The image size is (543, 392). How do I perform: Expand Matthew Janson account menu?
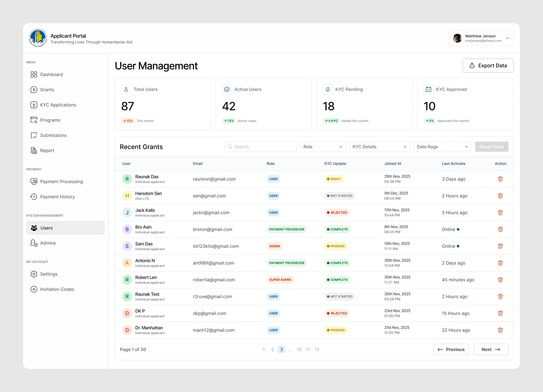coord(507,38)
